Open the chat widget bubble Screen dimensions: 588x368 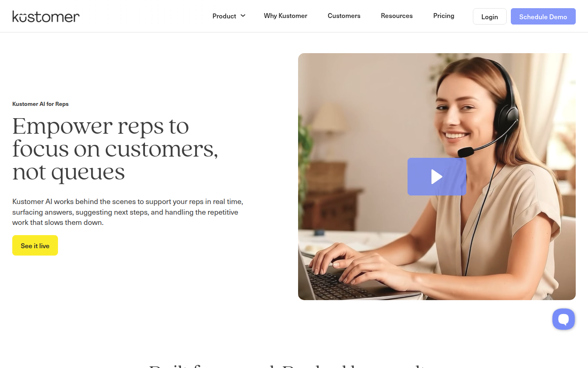(x=563, y=319)
